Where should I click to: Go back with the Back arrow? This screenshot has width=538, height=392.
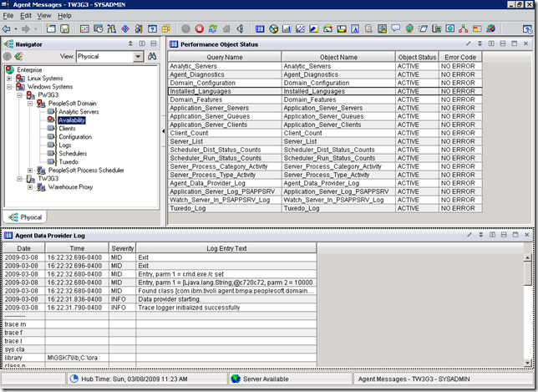click(6, 28)
